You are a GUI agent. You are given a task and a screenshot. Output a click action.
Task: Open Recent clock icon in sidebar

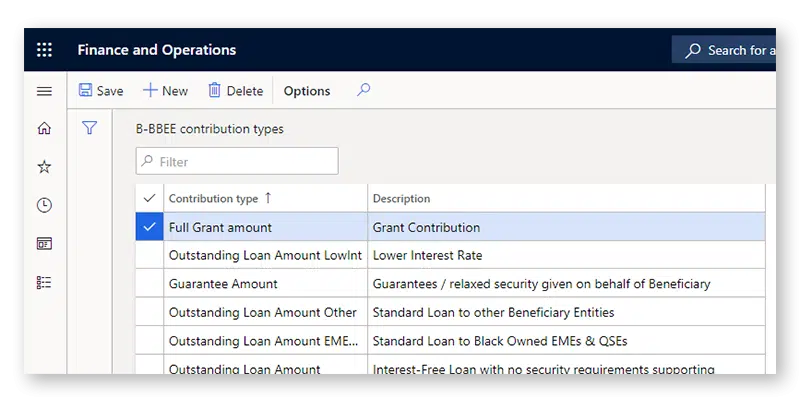(44, 205)
